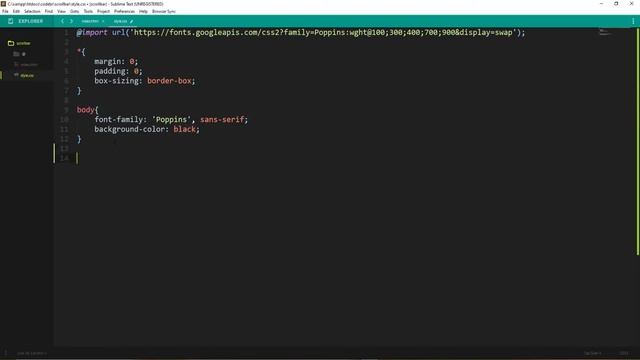Click the 'Poppins' font name string
640x360 pixels.
(x=171, y=120)
